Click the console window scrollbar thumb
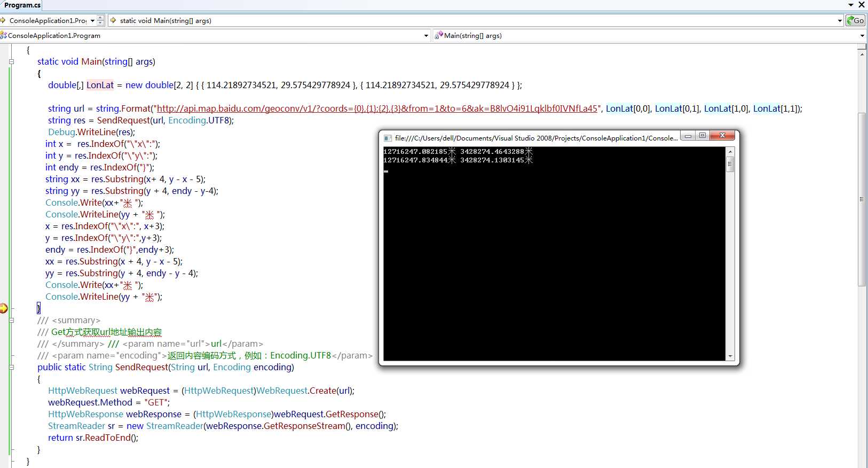Image resolution: width=868 pixels, height=468 pixels. [730, 164]
